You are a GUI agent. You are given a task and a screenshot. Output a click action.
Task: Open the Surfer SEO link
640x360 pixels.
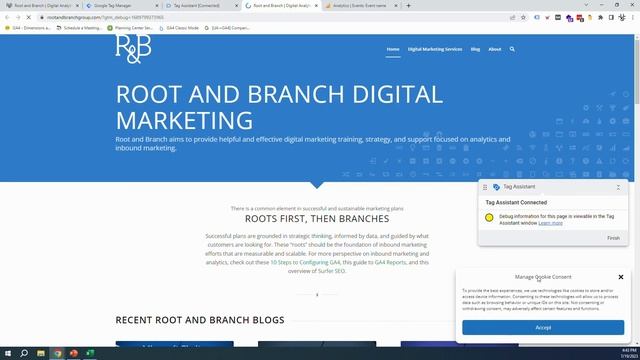pyautogui.click(x=331, y=271)
